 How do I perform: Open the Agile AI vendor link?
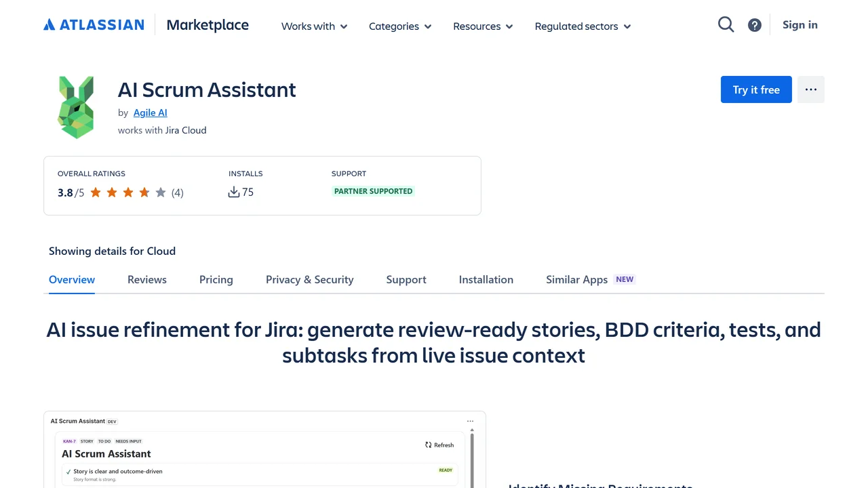click(x=151, y=113)
